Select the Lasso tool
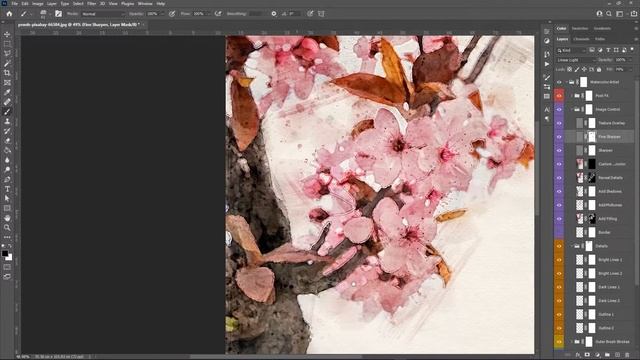The image size is (640, 360). click(7, 53)
